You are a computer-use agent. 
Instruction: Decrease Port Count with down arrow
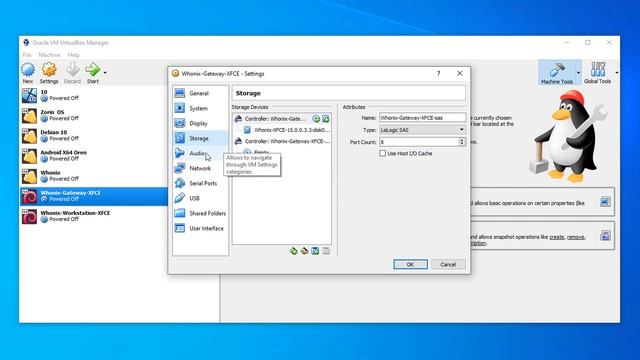[x=462, y=144]
